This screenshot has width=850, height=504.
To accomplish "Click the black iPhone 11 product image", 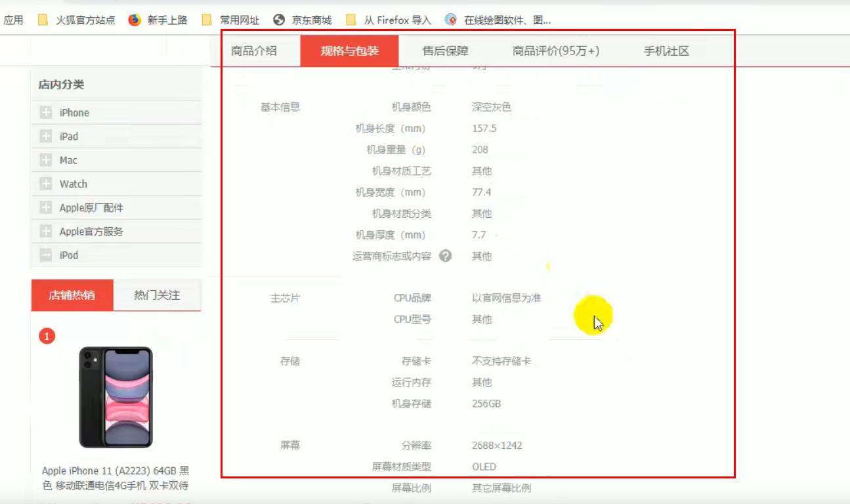I will (116, 397).
